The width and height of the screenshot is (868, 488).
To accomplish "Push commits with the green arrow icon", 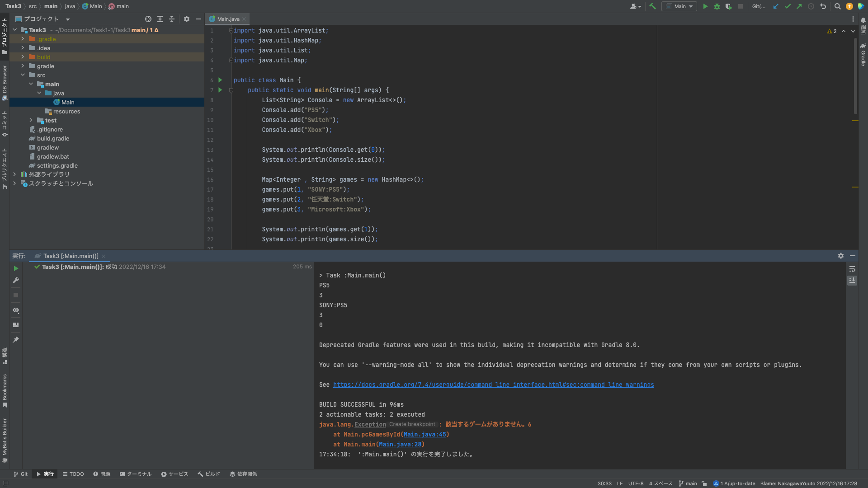I will pos(799,6).
